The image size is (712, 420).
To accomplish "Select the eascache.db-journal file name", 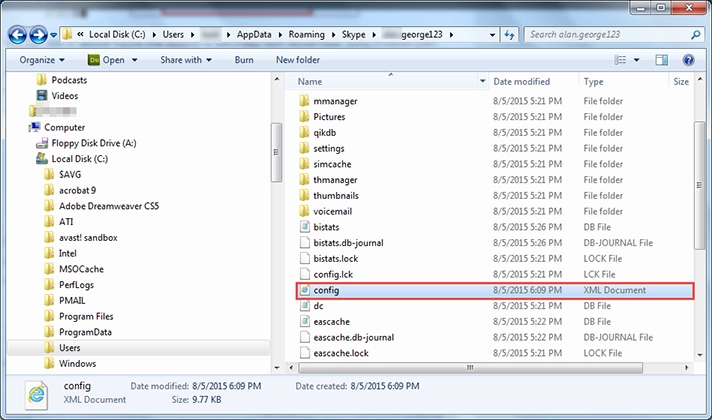I will pyautogui.click(x=353, y=337).
